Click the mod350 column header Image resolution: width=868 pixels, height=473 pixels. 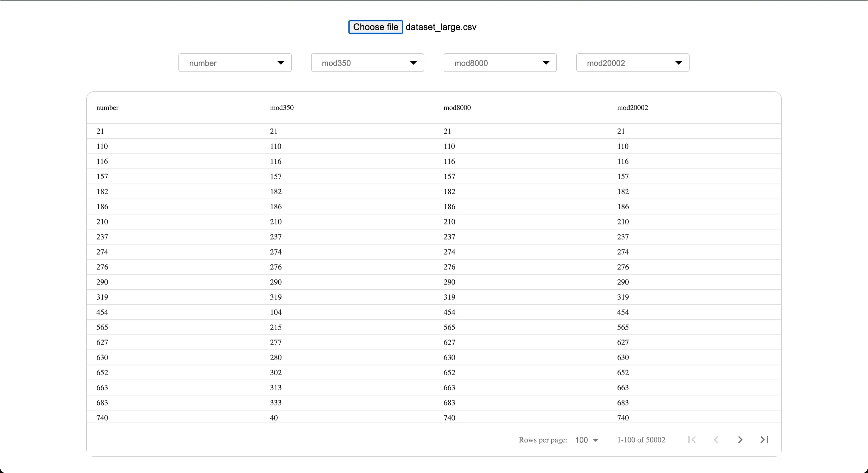pyautogui.click(x=282, y=108)
